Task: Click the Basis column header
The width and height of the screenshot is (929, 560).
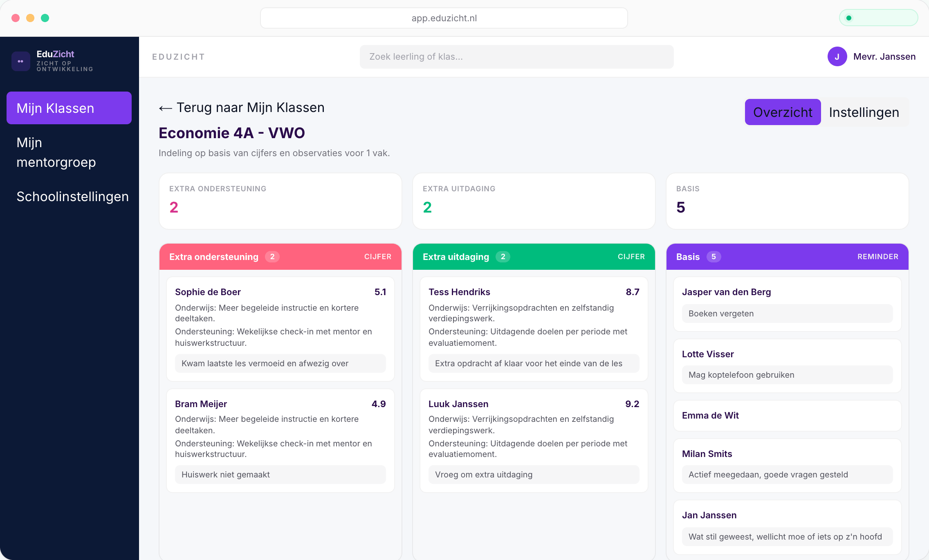Action: coord(788,257)
